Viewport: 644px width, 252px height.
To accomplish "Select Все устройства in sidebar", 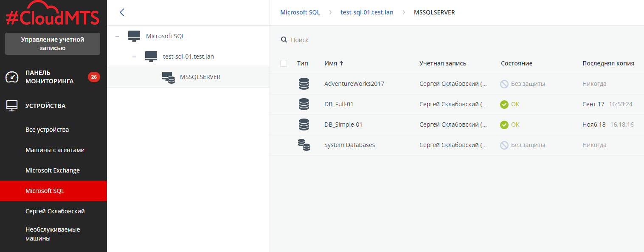I will [x=47, y=130].
